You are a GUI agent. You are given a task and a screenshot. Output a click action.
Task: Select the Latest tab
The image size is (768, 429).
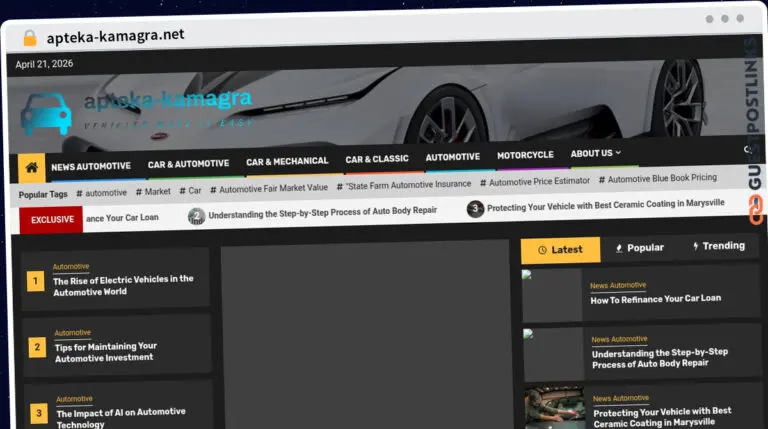(560, 250)
